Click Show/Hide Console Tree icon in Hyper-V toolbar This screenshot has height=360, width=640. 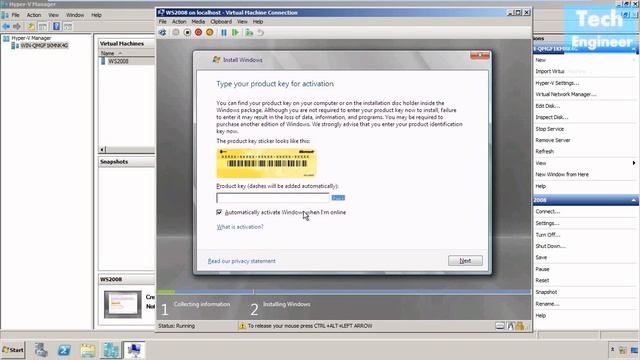pyautogui.click(x=43, y=27)
